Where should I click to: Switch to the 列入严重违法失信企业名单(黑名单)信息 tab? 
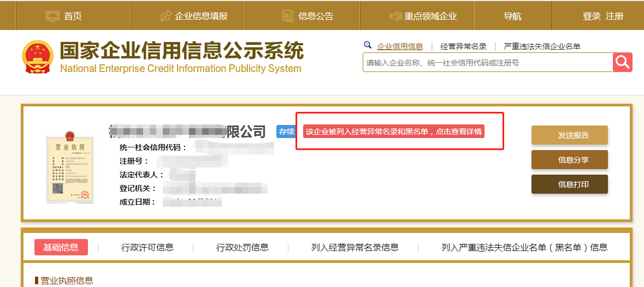pyautogui.click(x=524, y=247)
